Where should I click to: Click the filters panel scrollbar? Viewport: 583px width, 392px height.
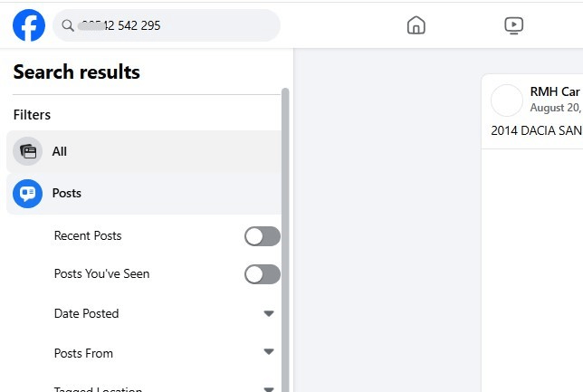(x=286, y=226)
